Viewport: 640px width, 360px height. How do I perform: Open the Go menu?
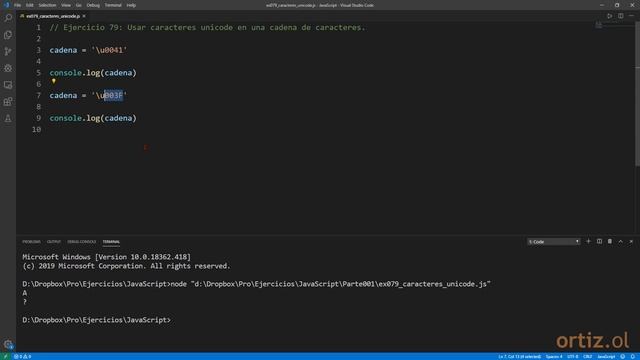click(x=78, y=5)
